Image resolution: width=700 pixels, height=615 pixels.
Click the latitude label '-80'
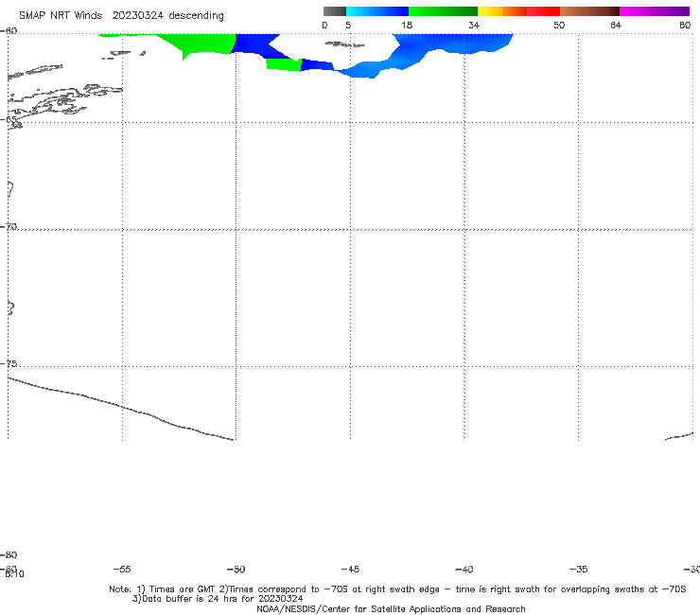pyautogui.click(x=9, y=554)
